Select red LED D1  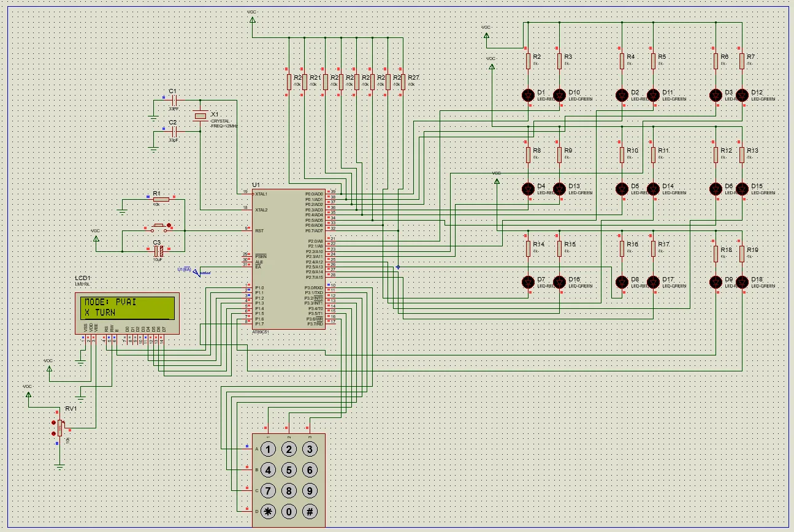(x=528, y=95)
